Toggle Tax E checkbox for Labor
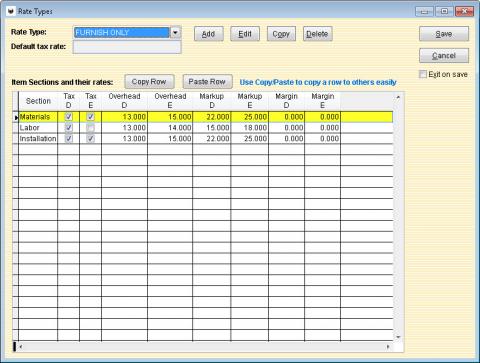The image size is (480, 363). 90,128
